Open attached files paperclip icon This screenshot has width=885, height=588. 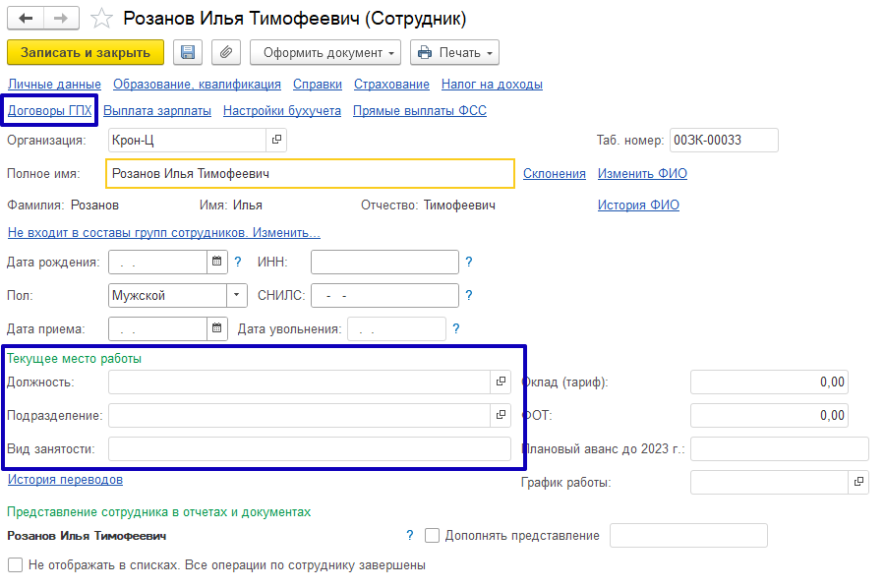coord(225,52)
